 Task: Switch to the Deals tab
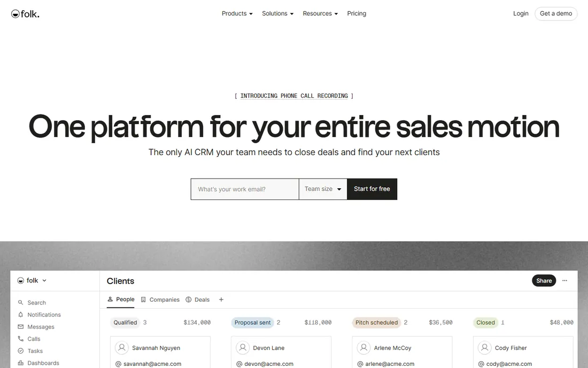tap(198, 300)
